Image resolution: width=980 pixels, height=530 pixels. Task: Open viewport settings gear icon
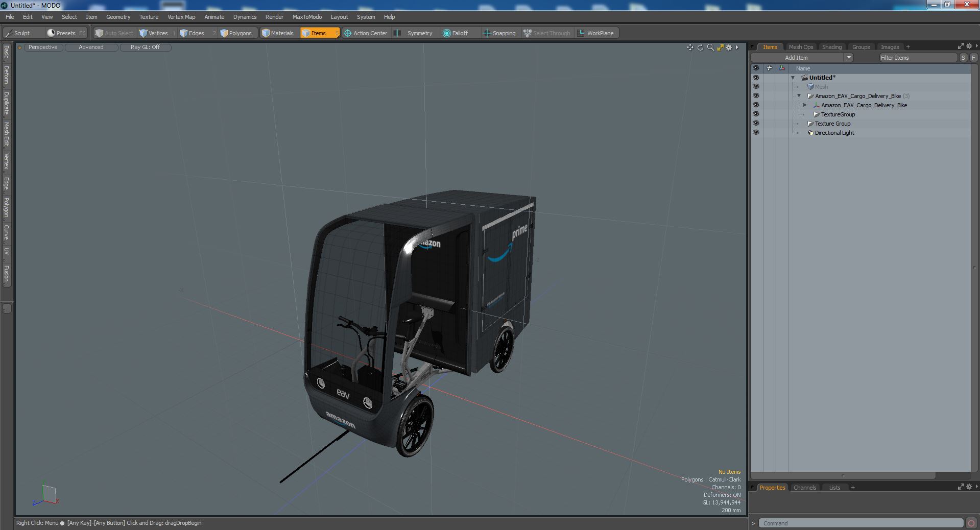pyautogui.click(x=729, y=47)
